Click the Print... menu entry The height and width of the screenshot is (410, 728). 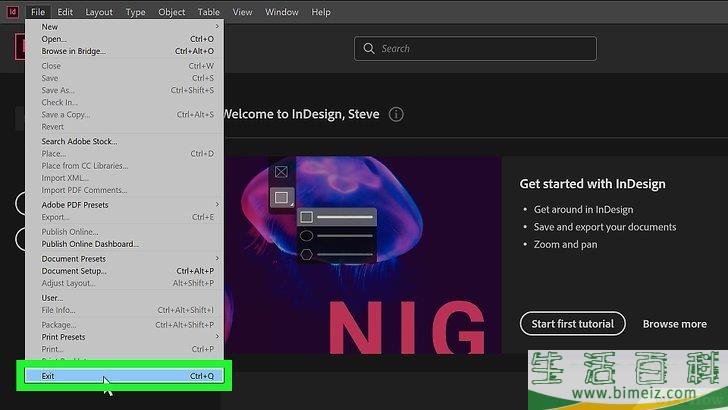pos(124,349)
